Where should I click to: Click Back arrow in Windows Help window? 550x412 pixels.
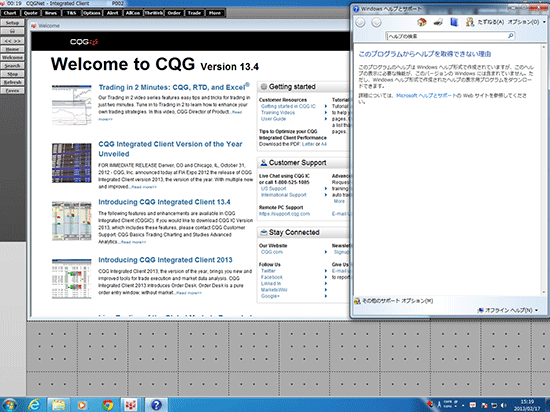[361, 22]
